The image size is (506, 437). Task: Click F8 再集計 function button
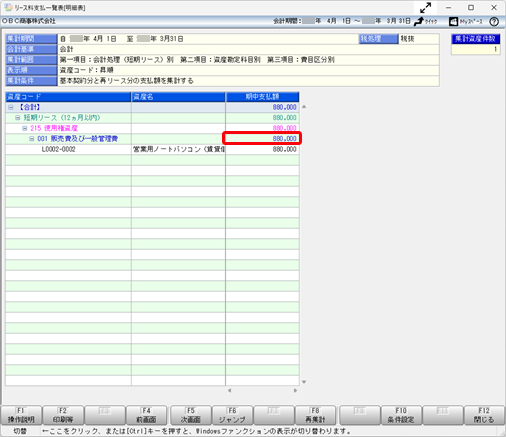tap(315, 415)
